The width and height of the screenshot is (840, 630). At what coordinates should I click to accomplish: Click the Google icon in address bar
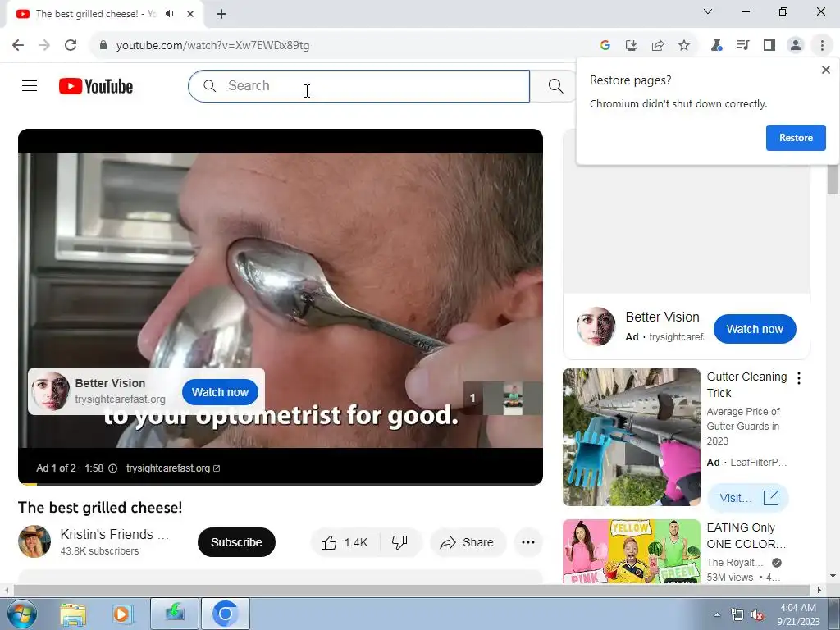[x=605, y=46]
